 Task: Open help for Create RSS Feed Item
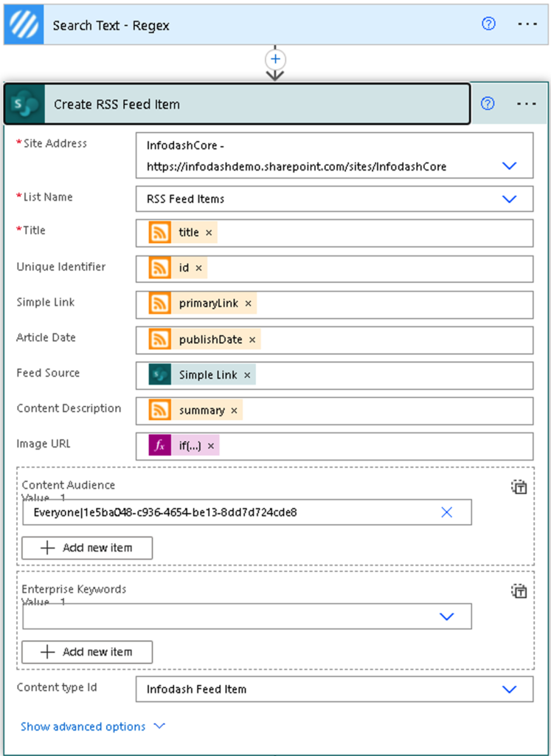pos(488,103)
